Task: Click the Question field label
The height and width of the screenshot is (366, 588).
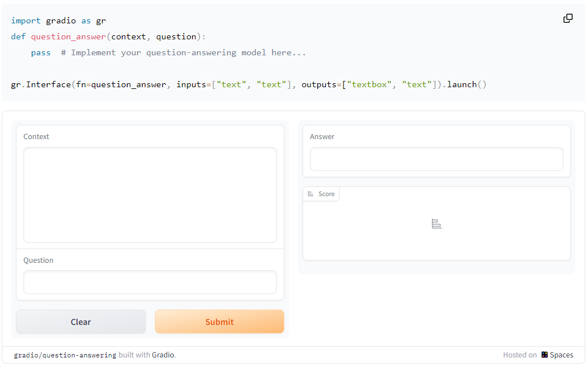Action: pyautogui.click(x=38, y=261)
